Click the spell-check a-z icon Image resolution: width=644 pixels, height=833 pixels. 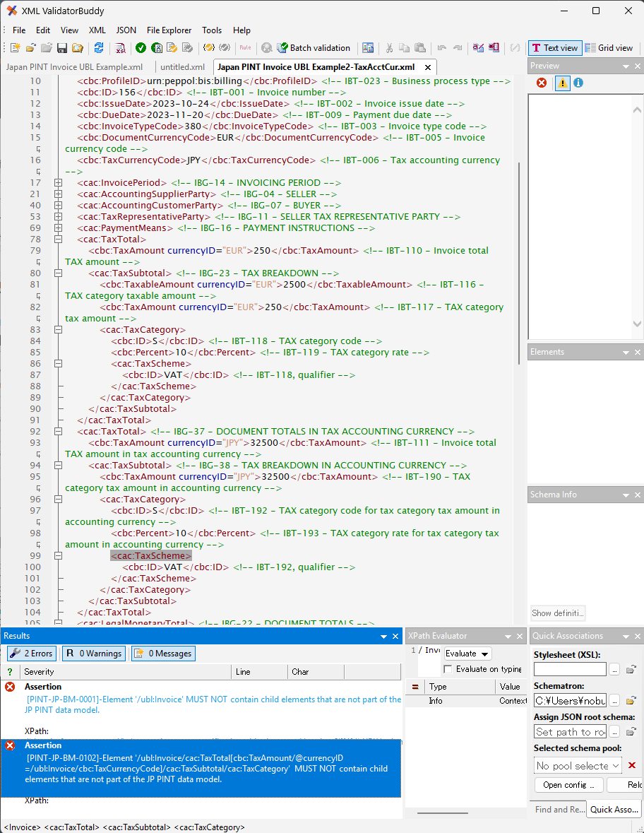click(x=478, y=48)
